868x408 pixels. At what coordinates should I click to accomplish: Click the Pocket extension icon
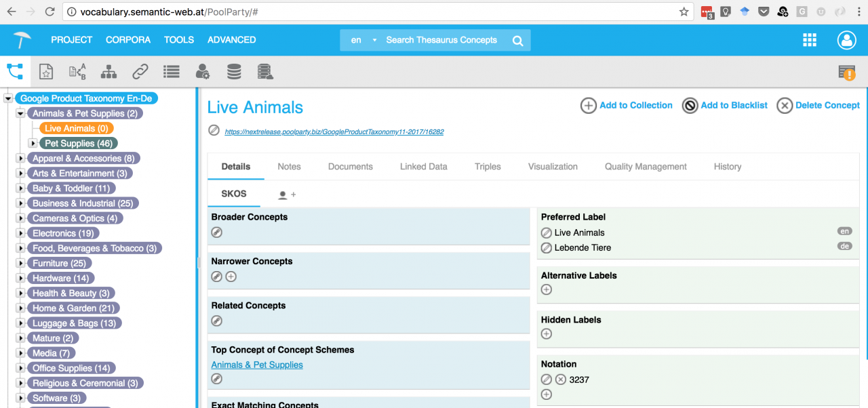pos(764,12)
